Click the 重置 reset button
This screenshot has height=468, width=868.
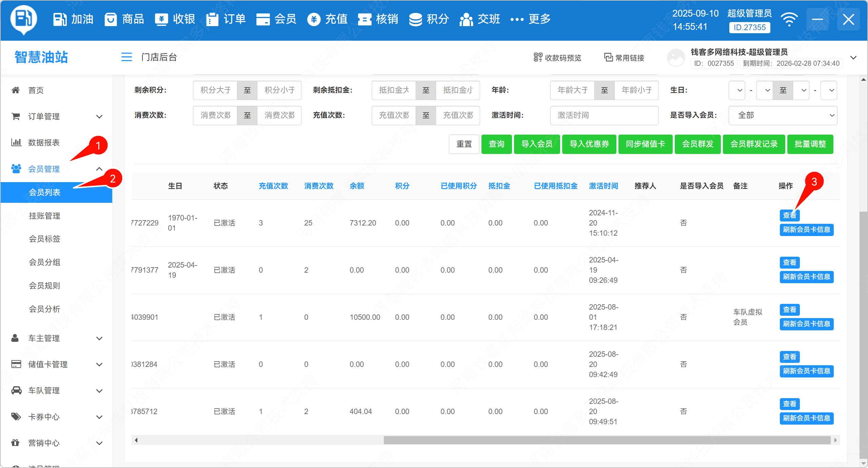pos(464,144)
